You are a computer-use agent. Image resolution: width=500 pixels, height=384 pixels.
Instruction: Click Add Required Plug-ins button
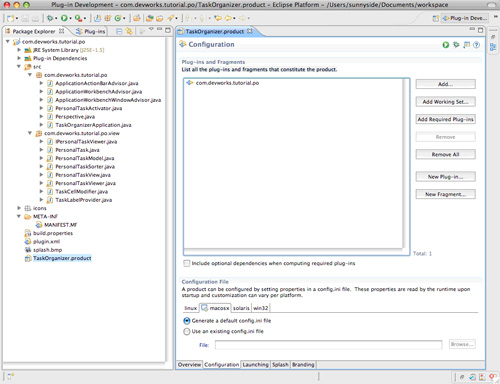pos(445,119)
